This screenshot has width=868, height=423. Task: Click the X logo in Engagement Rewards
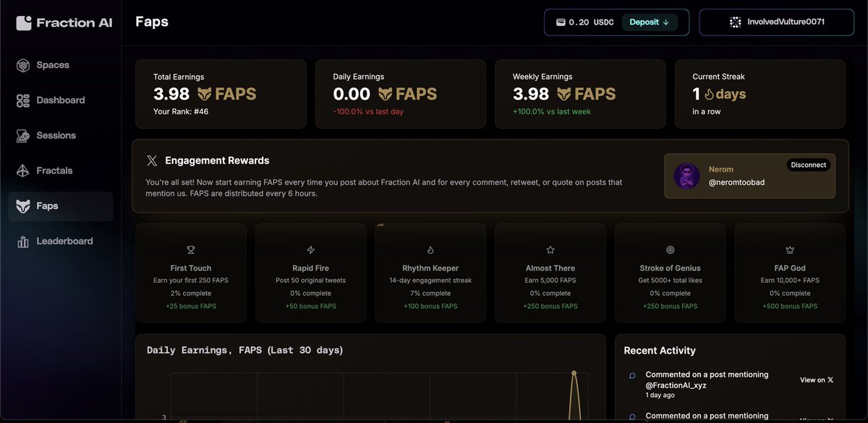[152, 161]
